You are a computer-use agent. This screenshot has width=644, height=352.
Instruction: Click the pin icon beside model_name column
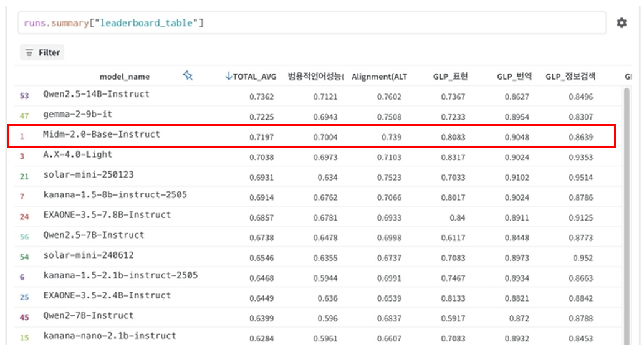(188, 75)
